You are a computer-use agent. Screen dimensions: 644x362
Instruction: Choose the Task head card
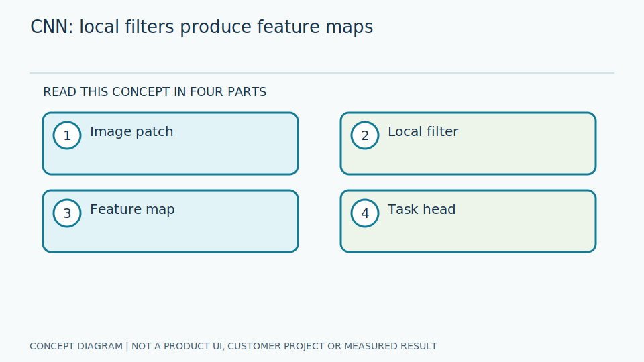(x=468, y=221)
